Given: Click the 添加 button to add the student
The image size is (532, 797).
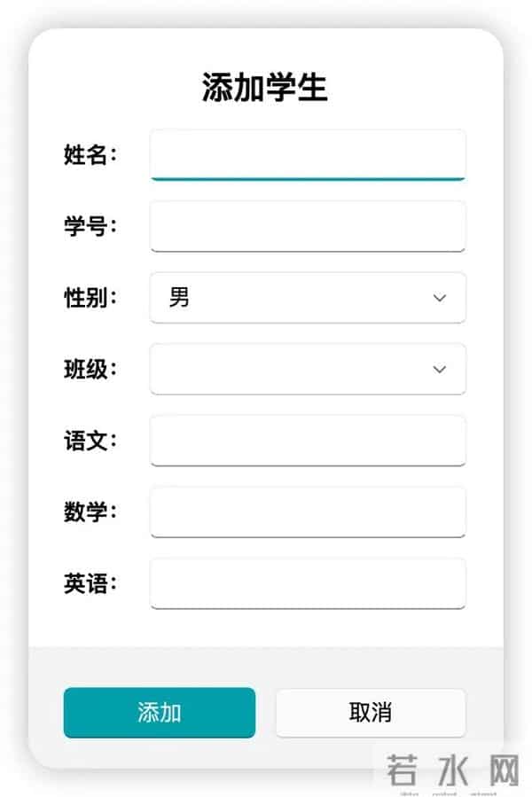Looking at the screenshot, I should (x=158, y=712).
